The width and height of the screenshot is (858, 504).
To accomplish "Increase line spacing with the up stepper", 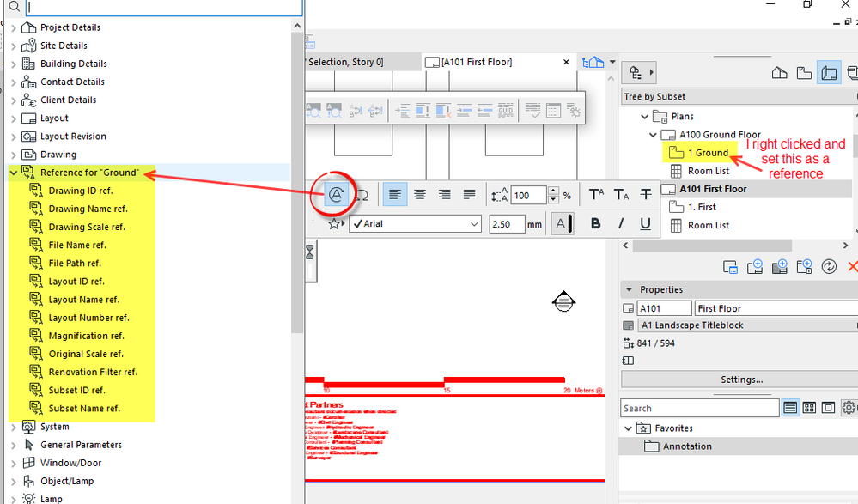I will pos(553,191).
